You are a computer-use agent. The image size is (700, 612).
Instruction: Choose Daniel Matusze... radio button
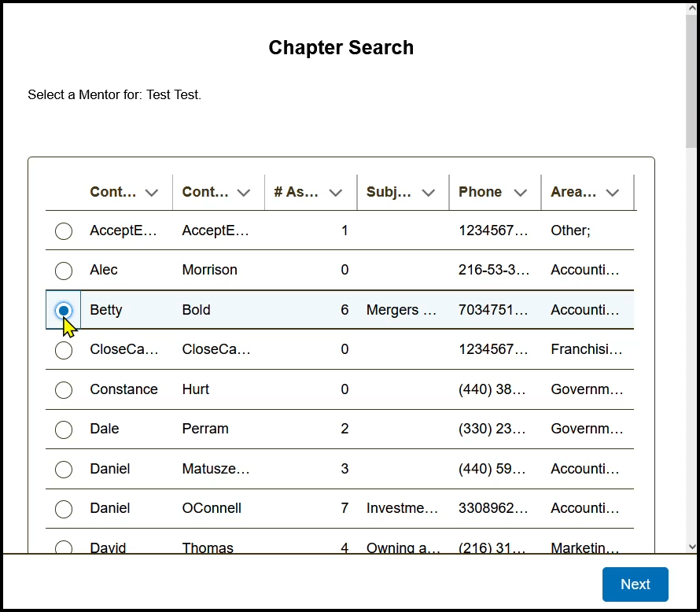(x=64, y=470)
